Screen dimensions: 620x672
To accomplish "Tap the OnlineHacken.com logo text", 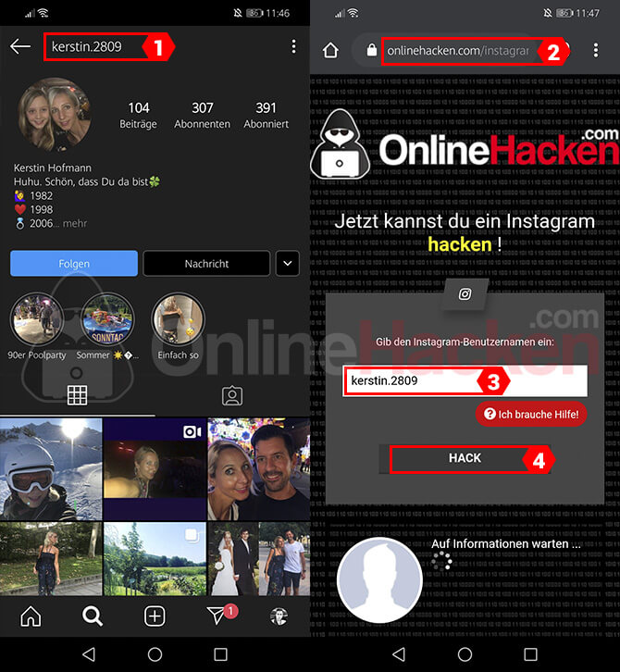I will point(499,148).
